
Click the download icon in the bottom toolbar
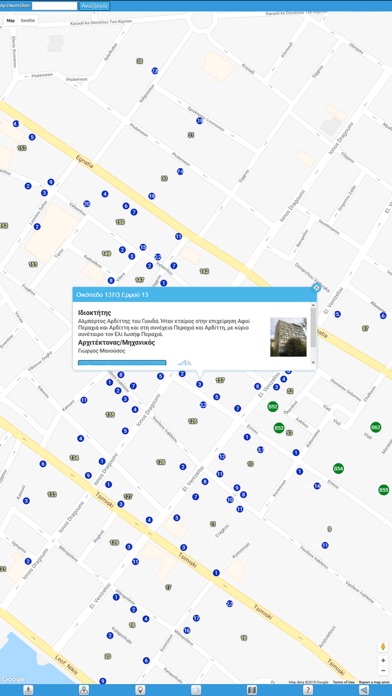(28, 690)
